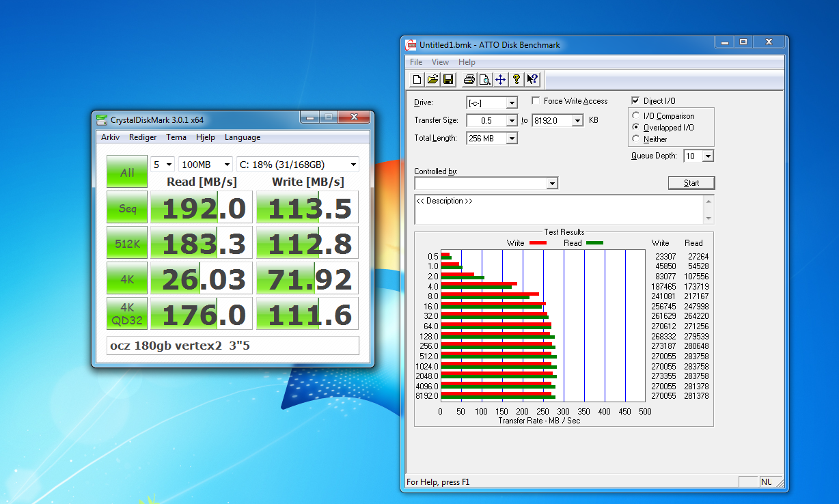This screenshot has height=504, width=839.
Task: Open the Arkiv menu in CrystalDiskMark
Action: click(x=111, y=137)
